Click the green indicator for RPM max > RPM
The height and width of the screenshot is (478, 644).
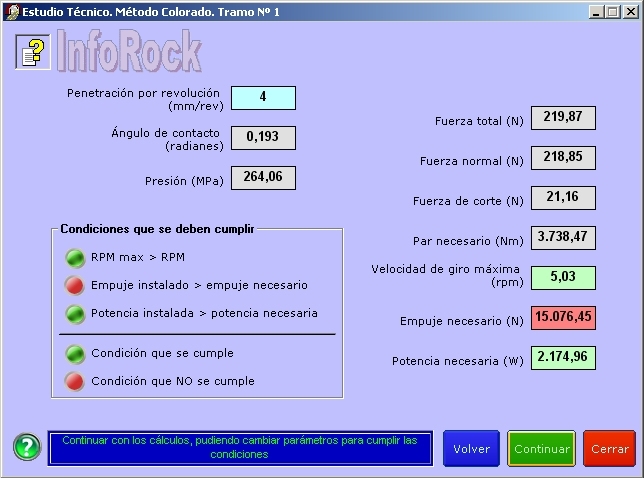(75, 257)
